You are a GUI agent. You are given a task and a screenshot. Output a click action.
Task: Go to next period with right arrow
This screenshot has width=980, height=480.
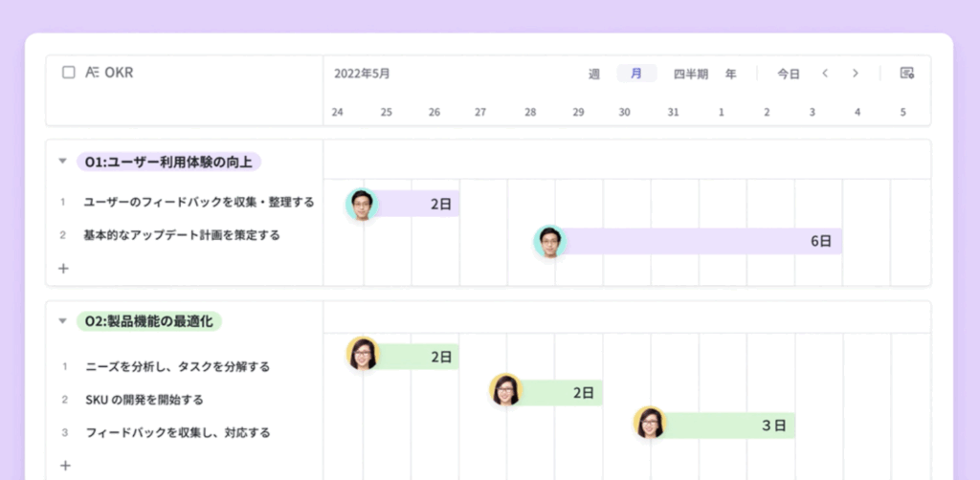tap(856, 74)
